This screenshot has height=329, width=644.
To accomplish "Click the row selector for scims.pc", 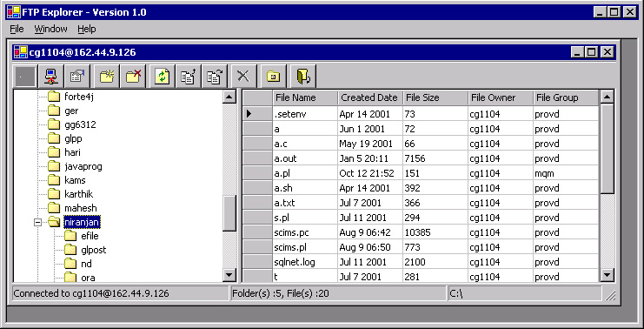I will click(x=257, y=232).
